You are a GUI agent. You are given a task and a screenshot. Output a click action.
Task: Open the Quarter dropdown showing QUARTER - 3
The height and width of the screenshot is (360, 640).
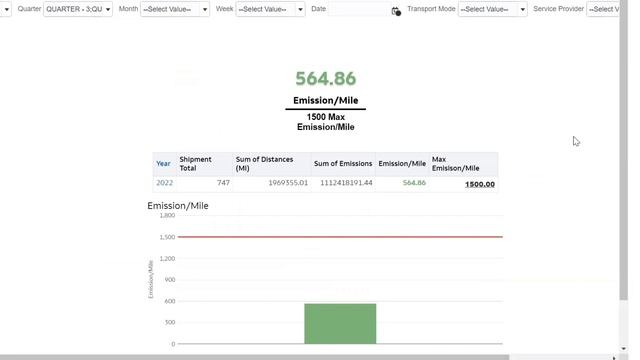78,9
